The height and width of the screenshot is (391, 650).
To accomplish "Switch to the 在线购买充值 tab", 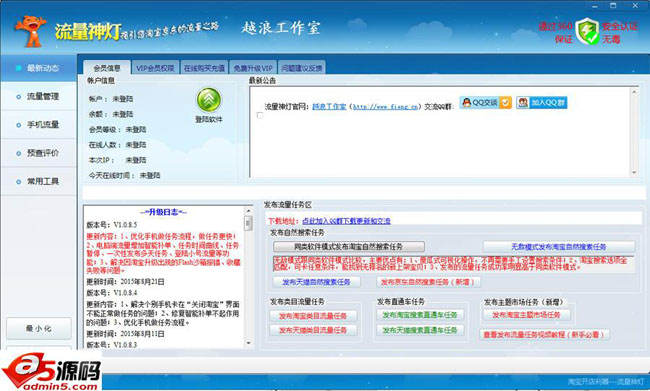I will 204,68.
